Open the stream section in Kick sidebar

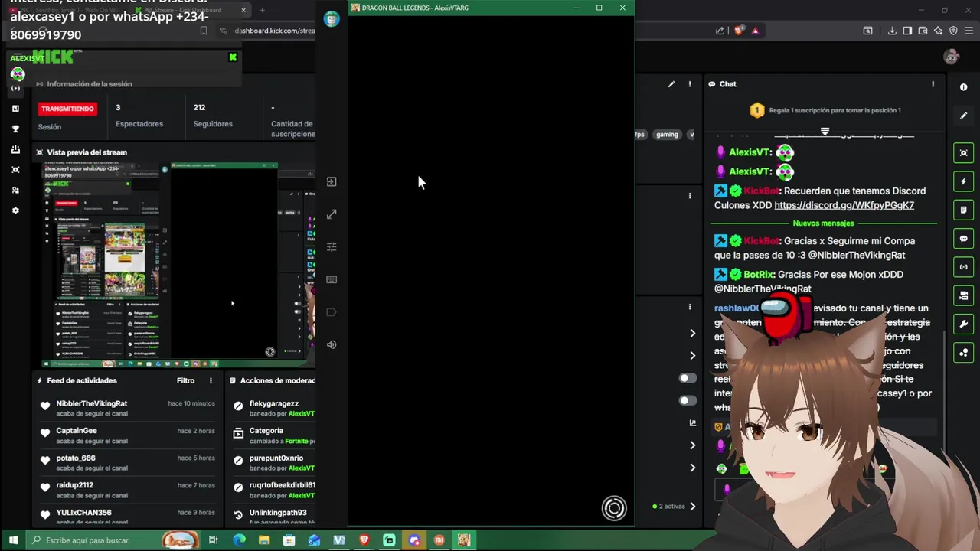point(15,88)
